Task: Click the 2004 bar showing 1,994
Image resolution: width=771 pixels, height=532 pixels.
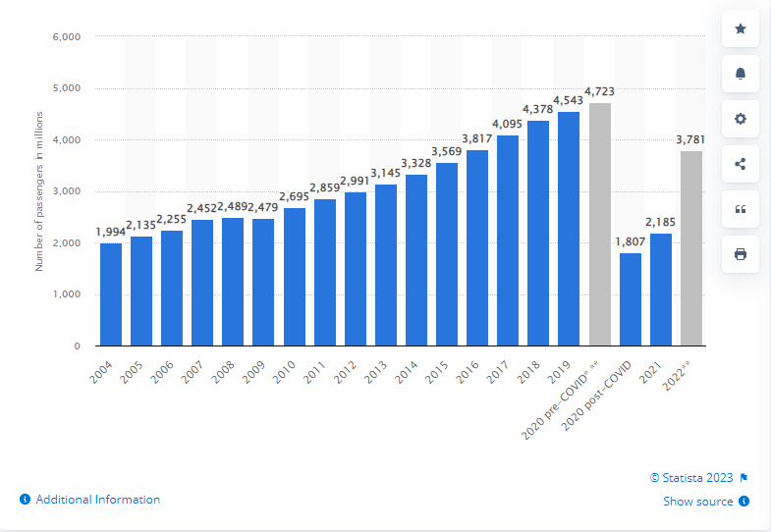Action: click(111, 294)
